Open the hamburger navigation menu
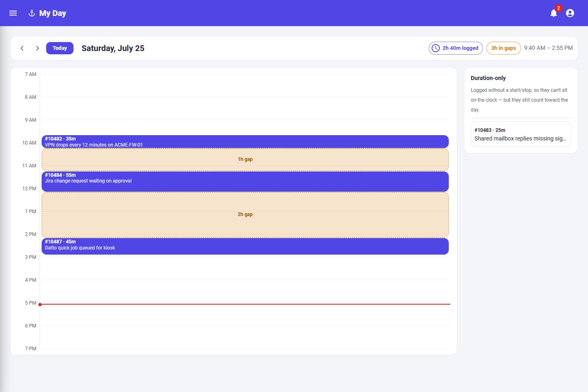This screenshot has width=588, height=392. [13, 13]
